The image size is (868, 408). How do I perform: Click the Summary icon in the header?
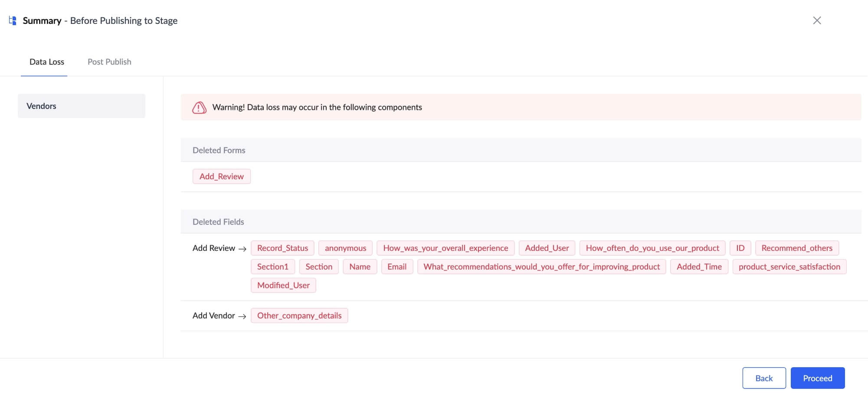(x=13, y=20)
